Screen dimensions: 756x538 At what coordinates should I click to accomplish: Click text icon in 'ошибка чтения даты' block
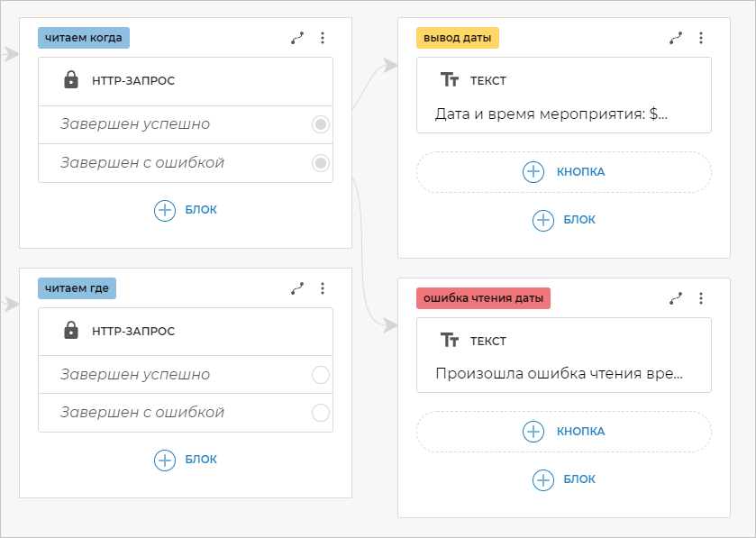[450, 341]
